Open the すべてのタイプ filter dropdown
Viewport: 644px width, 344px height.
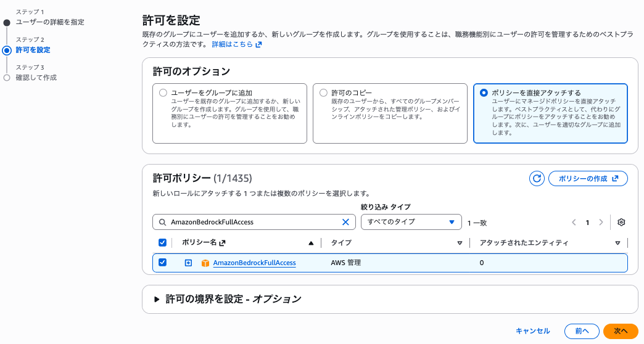click(411, 222)
